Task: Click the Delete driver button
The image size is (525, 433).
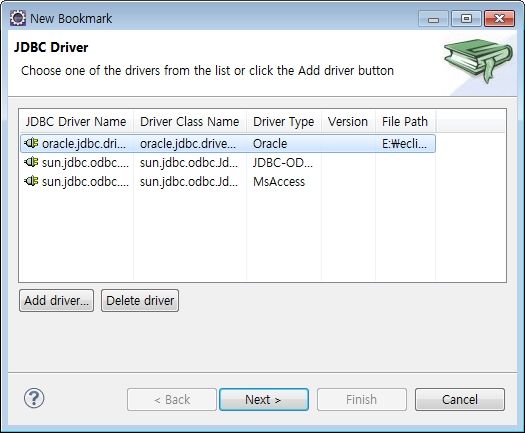Action: point(140,300)
